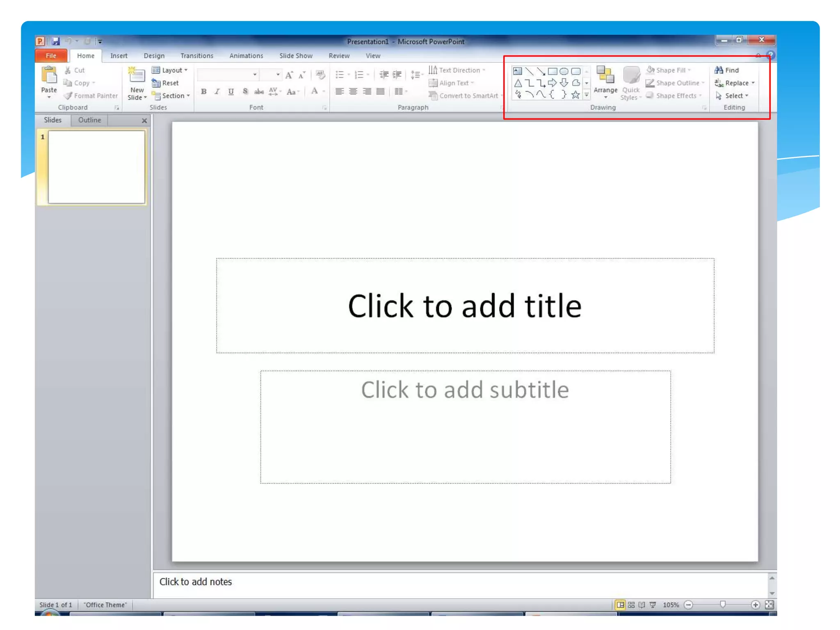This screenshot has width=840, height=630.
Task: Toggle Underline formatting
Action: point(231,91)
